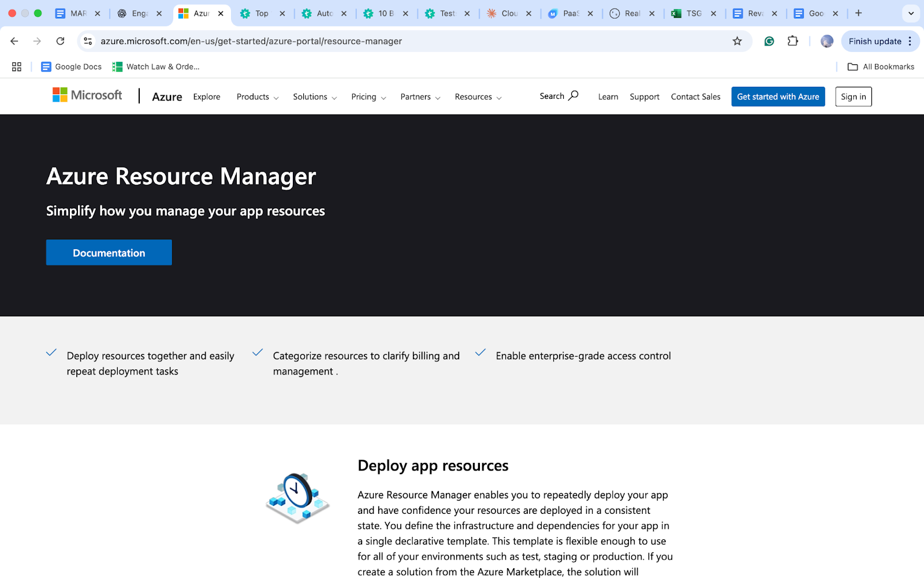
Task: Click the Search magnifier in Azure nav
Action: coord(573,96)
